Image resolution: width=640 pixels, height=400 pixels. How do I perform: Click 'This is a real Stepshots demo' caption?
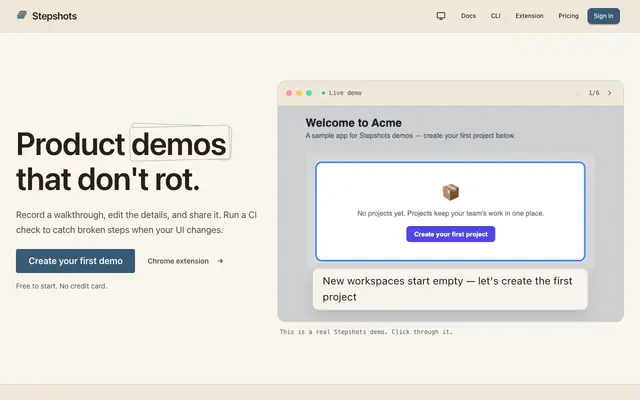click(366, 332)
